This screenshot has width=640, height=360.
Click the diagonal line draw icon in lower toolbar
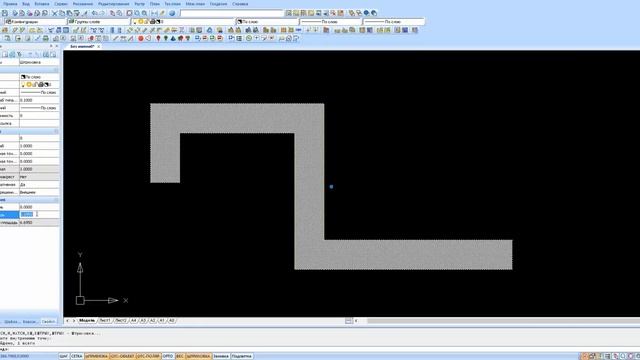[116, 38]
